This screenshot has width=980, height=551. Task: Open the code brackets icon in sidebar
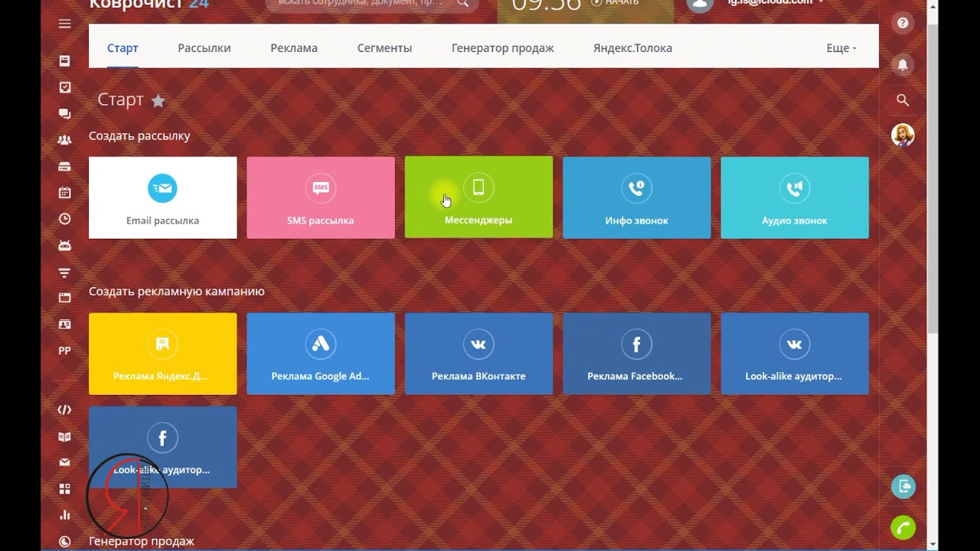click(x=64, y=410)
